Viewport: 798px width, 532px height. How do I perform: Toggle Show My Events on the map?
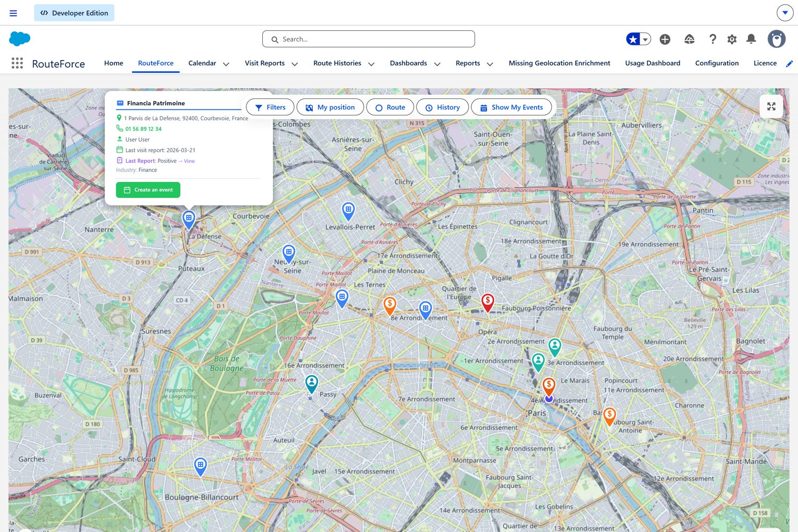(x=512, y=107)
